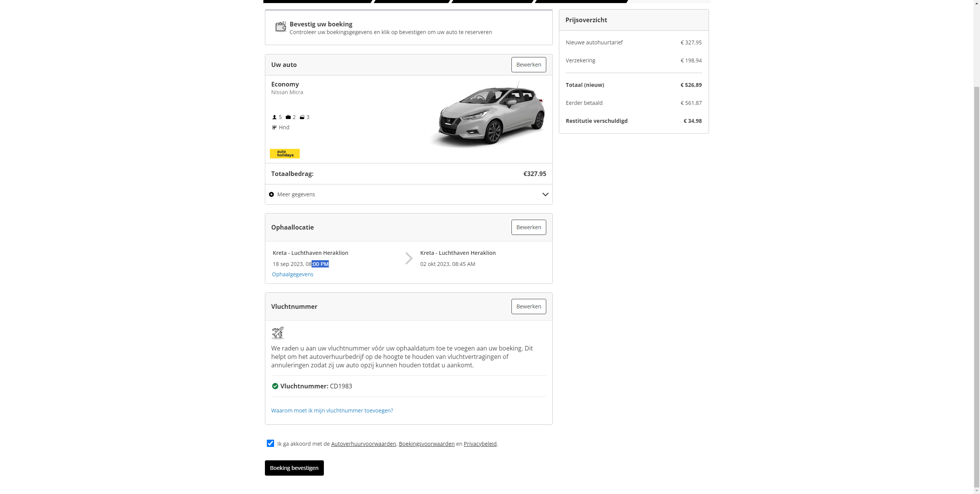This screenshot has width=980, height=494.
Task: Click the car doors icon
Action: (x=302, y=117)
